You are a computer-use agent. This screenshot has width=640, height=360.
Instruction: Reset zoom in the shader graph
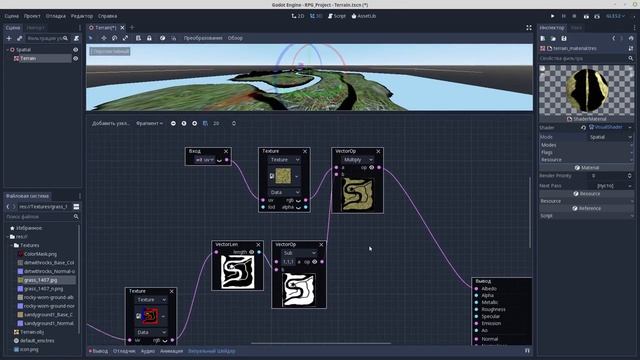click(184, 123)
